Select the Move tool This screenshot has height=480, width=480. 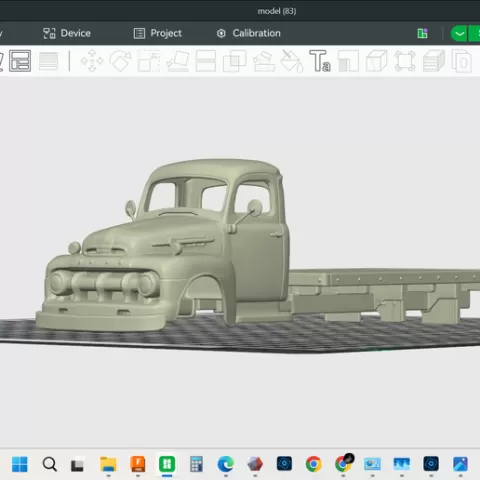coord(92,61)
